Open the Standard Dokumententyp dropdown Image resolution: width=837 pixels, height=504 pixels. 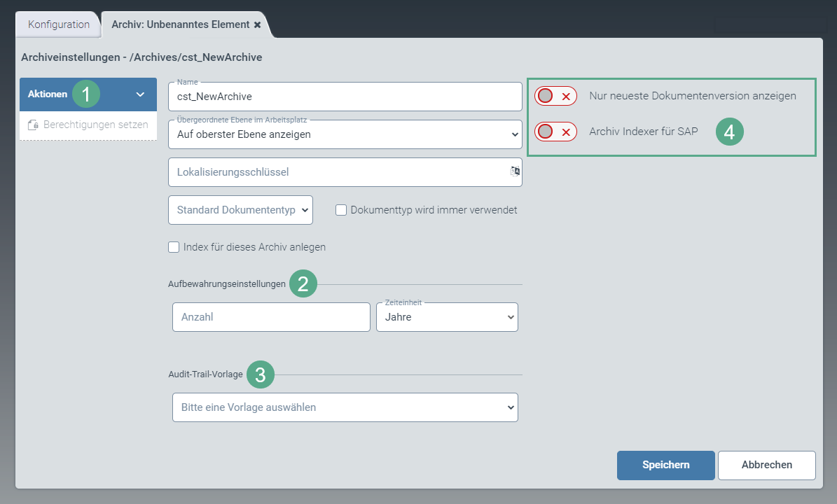coord(240,210)
